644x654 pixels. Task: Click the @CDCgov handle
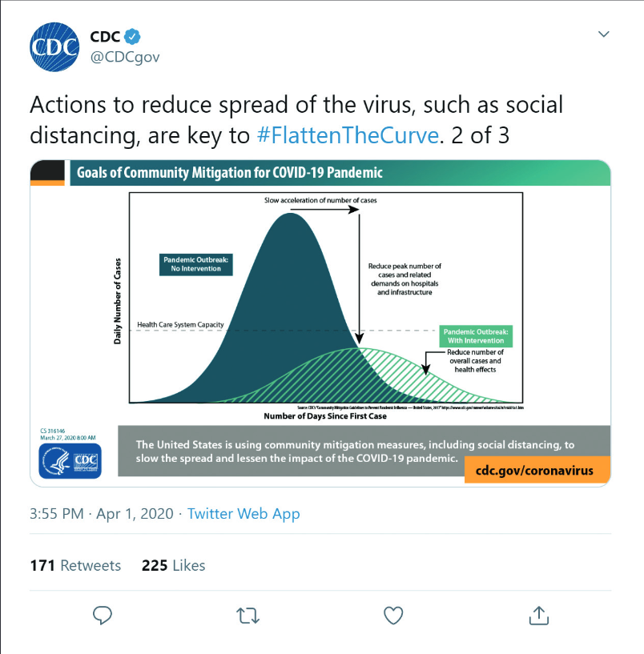pyautogui.click(x=125, y=57)
